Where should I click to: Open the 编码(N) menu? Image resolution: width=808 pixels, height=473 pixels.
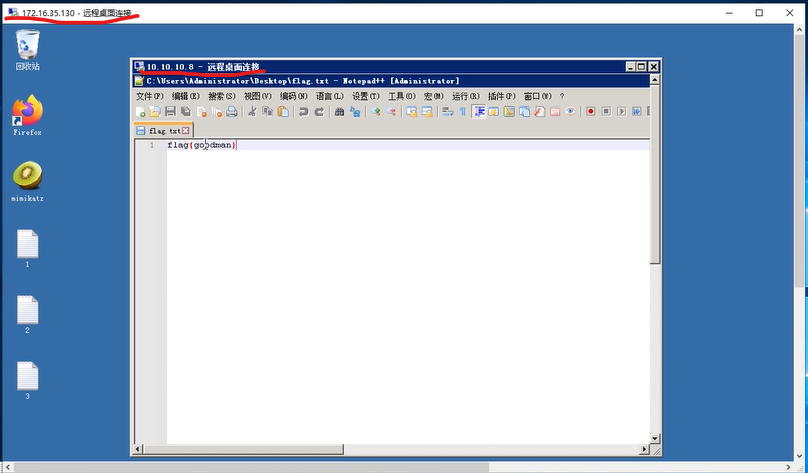click(294, 96)
